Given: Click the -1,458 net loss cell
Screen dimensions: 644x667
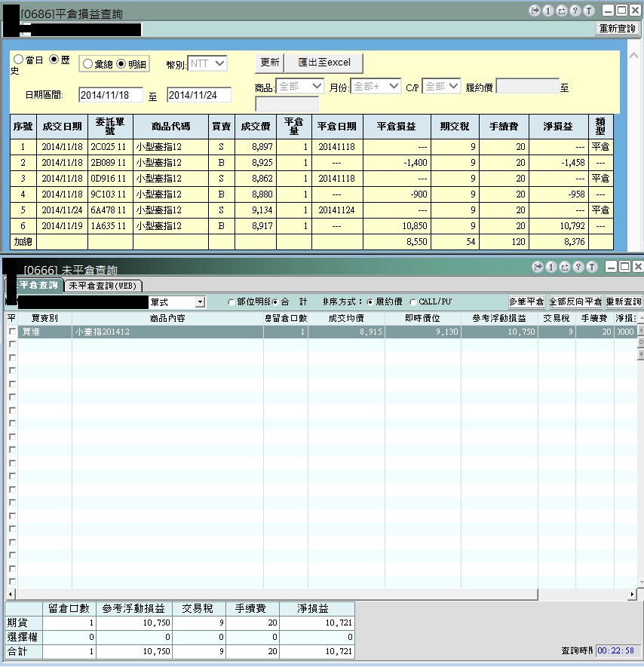Looking at the screenshot, I should pyautogui.click(x=558, y=163).
